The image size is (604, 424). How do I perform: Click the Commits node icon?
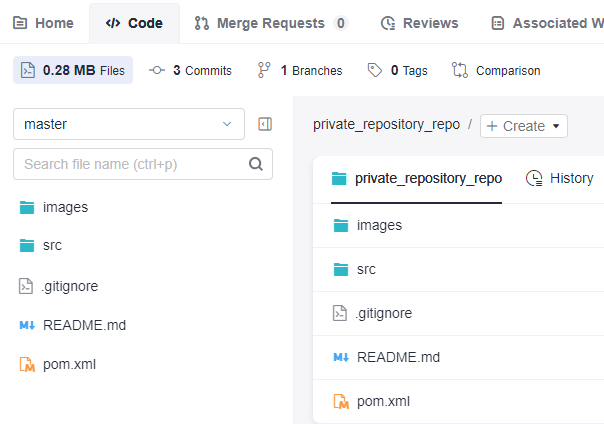pyautogui.click(x=157, y=70)
